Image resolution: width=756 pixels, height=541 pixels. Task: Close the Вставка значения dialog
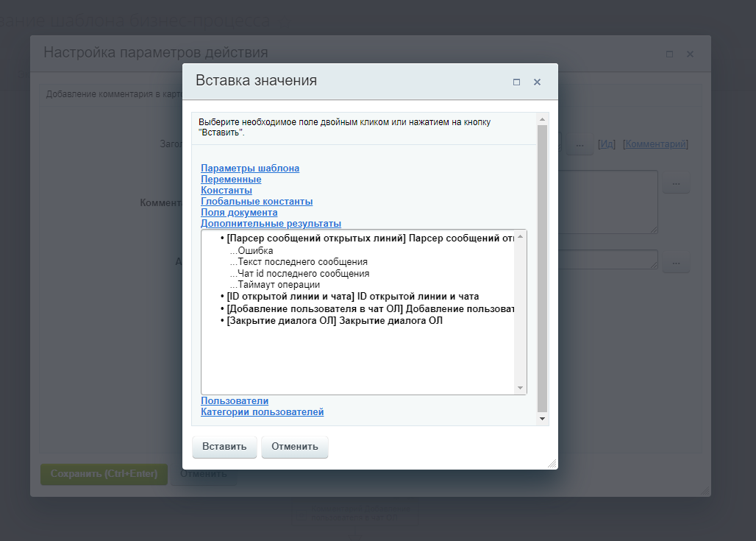point(537,82)
